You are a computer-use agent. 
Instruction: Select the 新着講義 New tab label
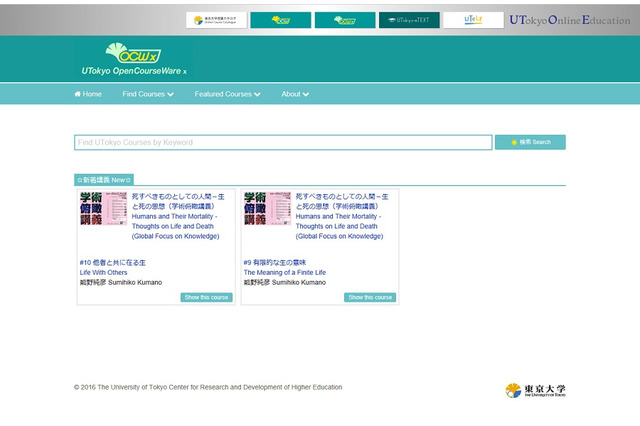tap(104, 180)
